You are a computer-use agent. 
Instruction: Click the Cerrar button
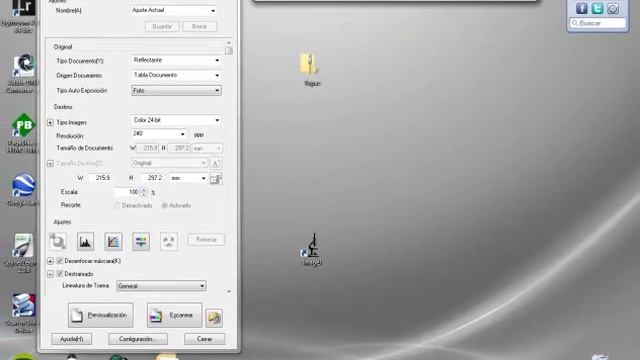[204, 339]
